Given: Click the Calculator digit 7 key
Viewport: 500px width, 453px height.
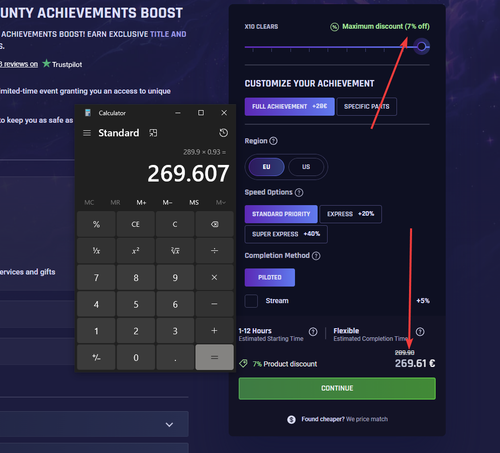Looking at the screenshot, I should (96, 277).
